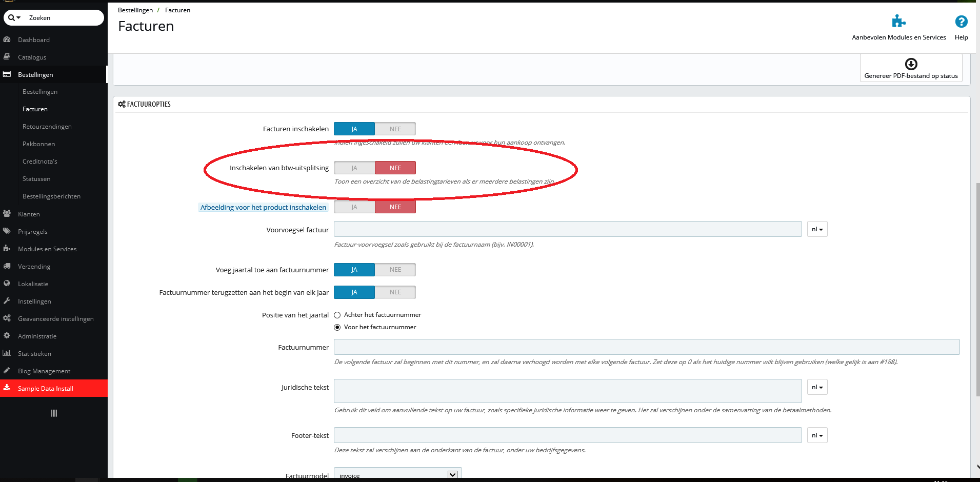Click the Sample Data Install download icon
Image resolution: width=980 pixels, height=482 pixels.
click(7, 388)
